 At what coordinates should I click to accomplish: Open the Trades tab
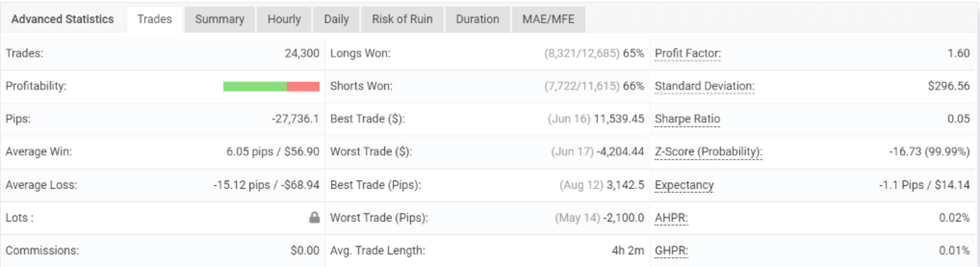pyautogui.click(x=155, y=19)
